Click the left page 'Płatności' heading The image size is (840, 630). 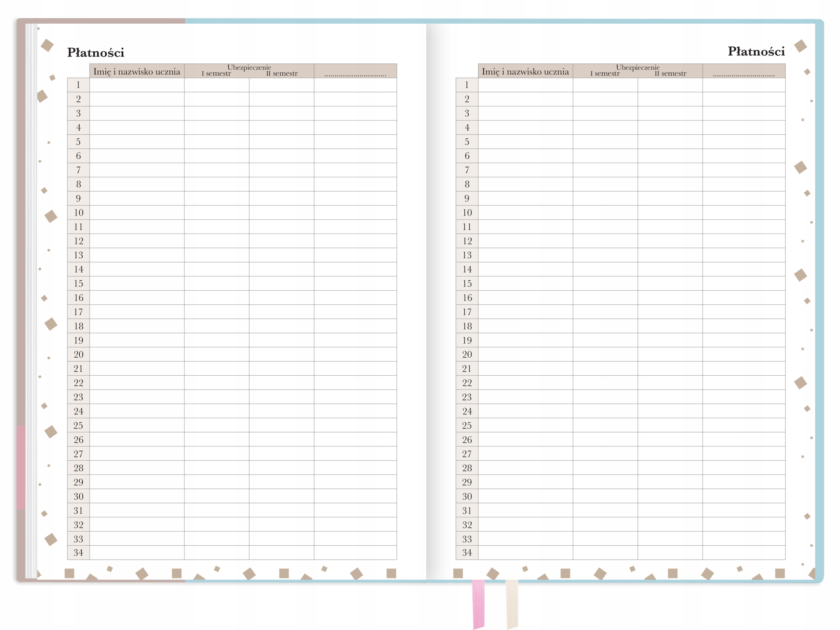96,52
